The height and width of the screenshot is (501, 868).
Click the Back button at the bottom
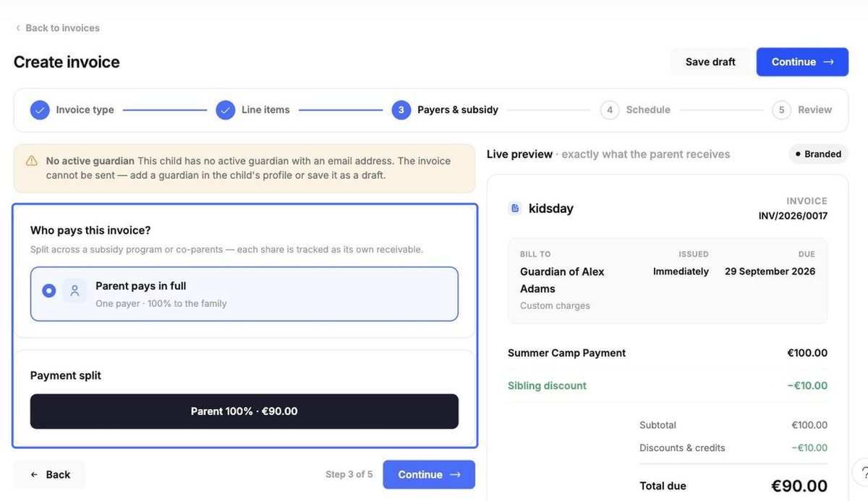(49, 475)
